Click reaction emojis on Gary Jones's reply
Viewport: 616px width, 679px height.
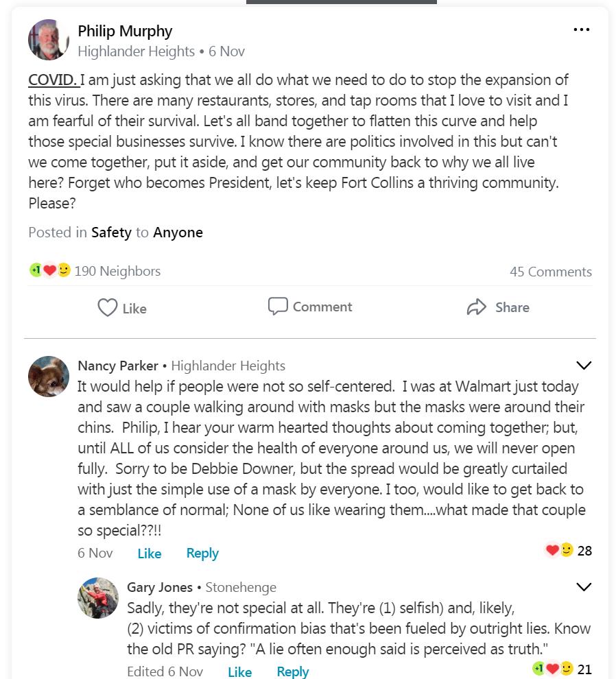(551, 668)
